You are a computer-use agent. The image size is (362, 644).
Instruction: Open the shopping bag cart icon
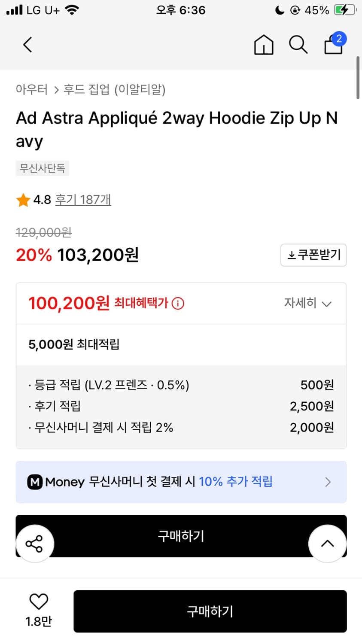coord(334,44)
